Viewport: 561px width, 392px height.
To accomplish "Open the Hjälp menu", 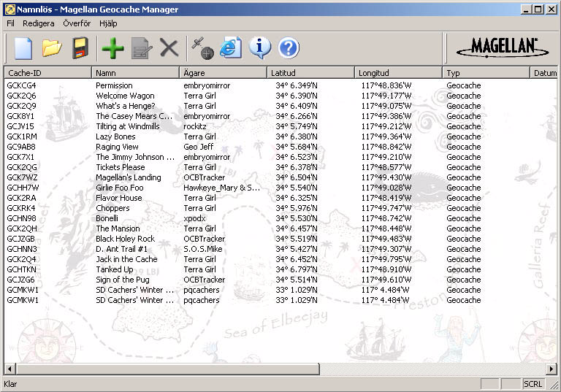I will [x=108, y=23].
